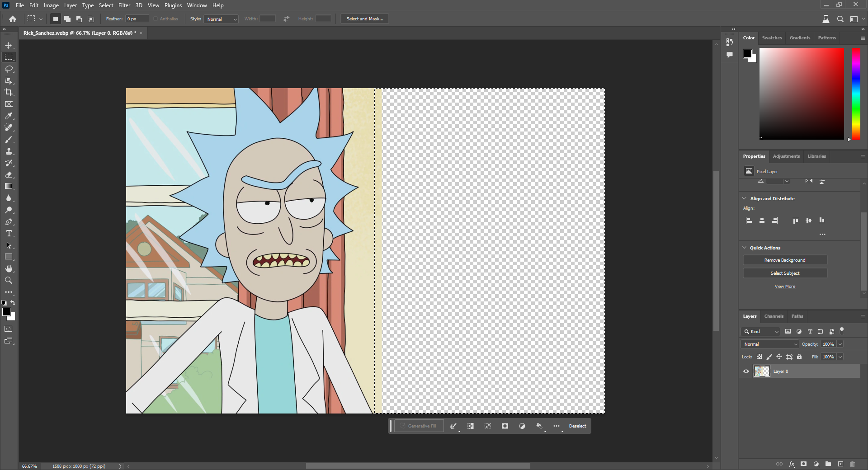Toggle lock position
The height and width of the screenshot is (470, 868).
(779, 357)
